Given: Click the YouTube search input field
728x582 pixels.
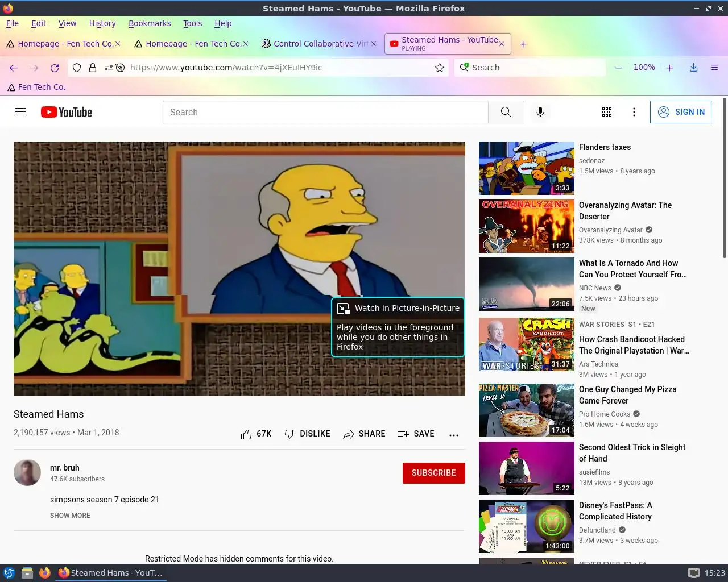Looking at the screenshot, I should 325,112.
